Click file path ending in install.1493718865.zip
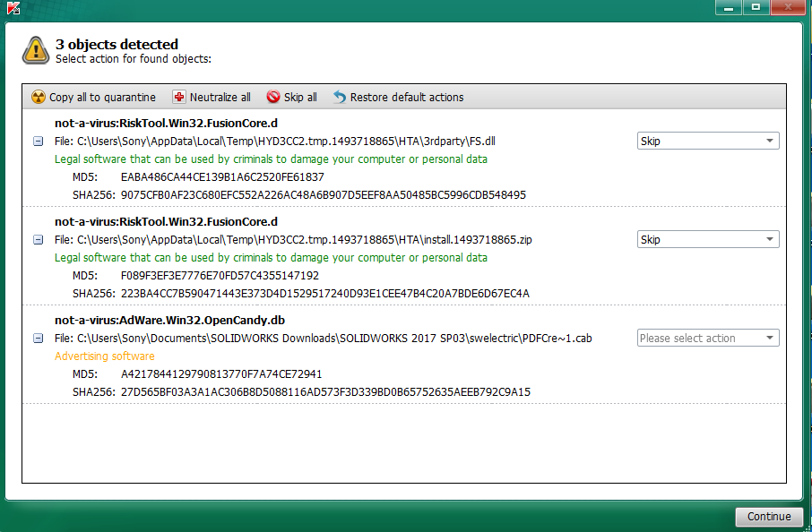The width and height of the screenshot is (812, 532). (x=293, y=240)
